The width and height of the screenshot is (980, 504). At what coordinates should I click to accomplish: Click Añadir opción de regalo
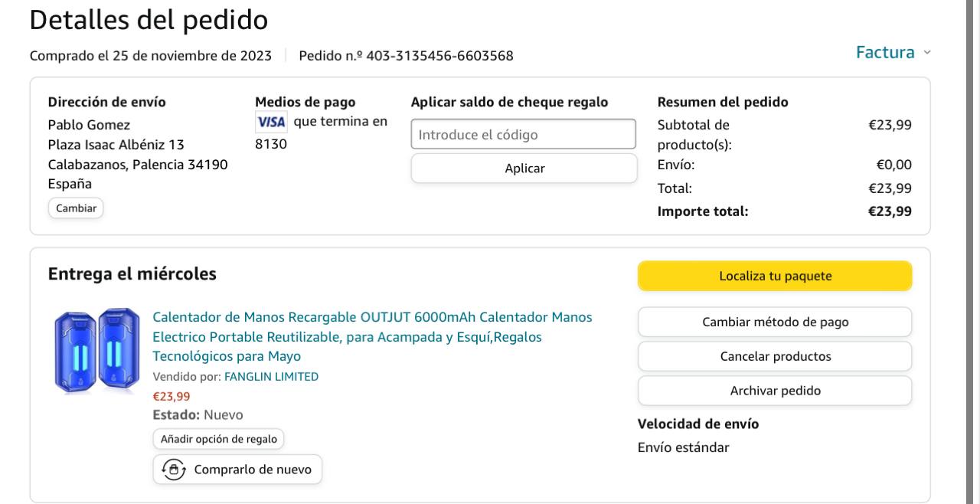[x=218, y=439]
